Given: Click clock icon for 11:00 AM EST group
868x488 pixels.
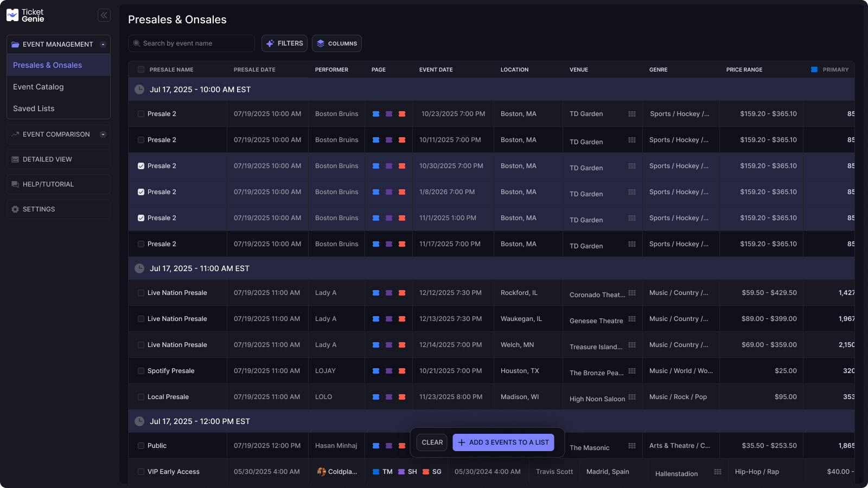Looking at the screenshot, I should pos(139,268).
